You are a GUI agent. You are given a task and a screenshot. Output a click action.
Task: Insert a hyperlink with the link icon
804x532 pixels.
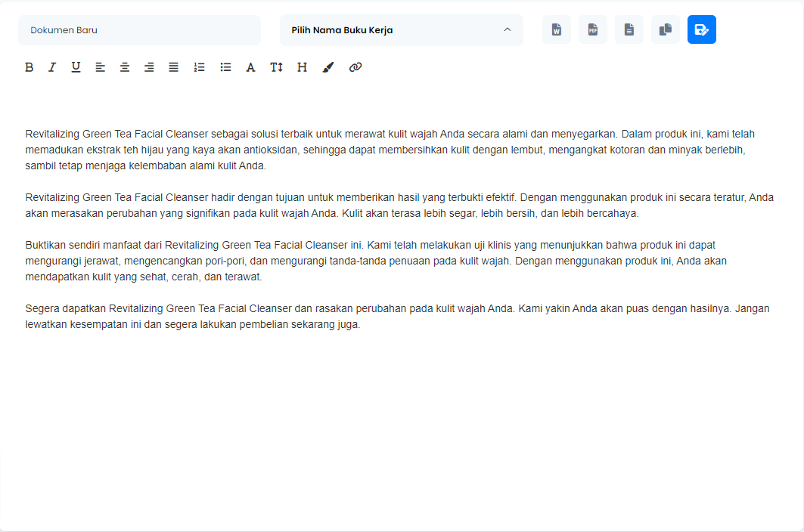pos(355,67)
